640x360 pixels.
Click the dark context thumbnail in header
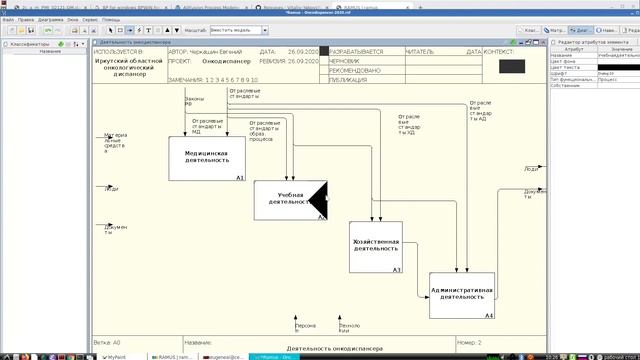coord(512,67)
